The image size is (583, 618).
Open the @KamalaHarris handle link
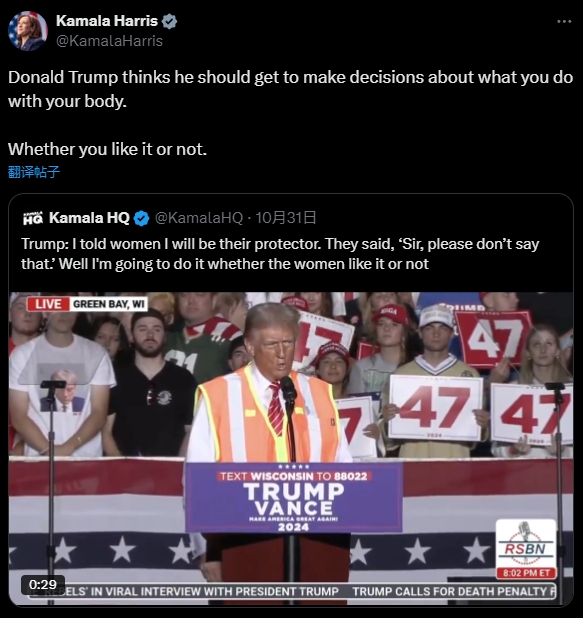(x=109, y=41)
